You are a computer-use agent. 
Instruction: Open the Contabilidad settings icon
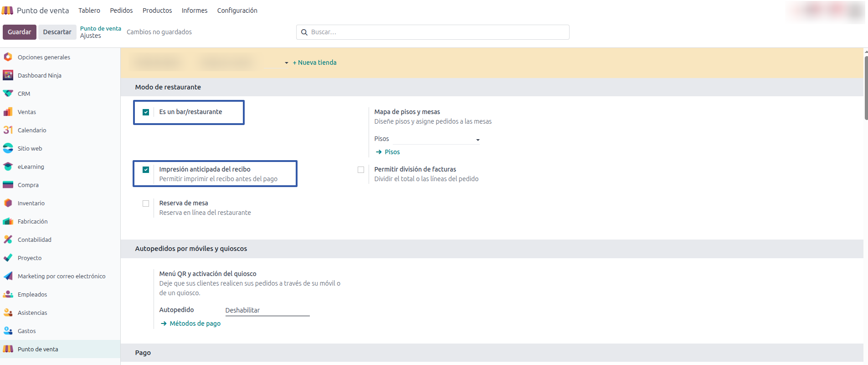(x=8, y=240)
